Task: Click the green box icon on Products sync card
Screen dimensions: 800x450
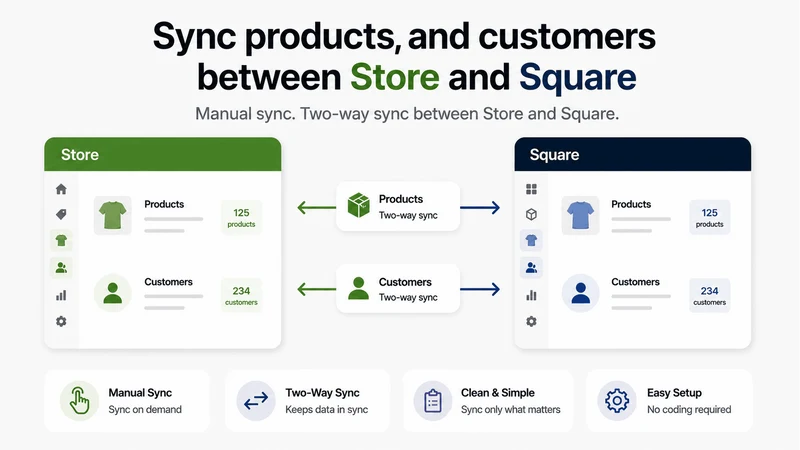Action: pos(359,206)
